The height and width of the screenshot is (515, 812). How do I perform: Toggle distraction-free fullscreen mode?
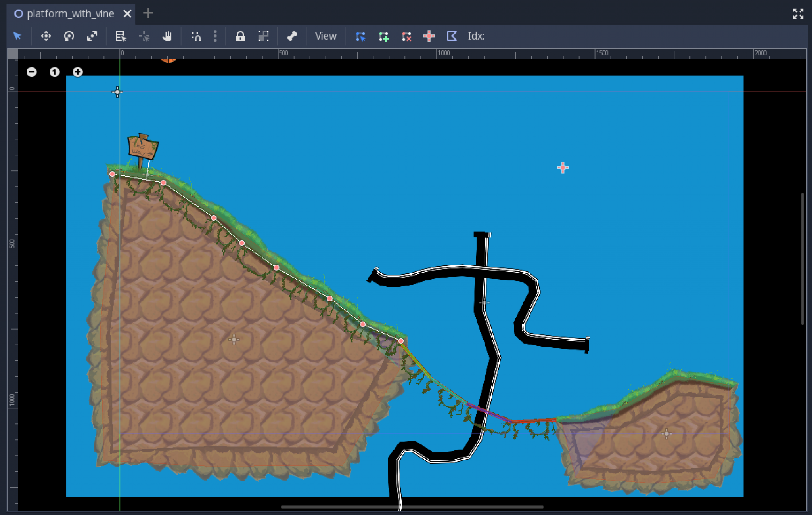(x=798, y=13)
